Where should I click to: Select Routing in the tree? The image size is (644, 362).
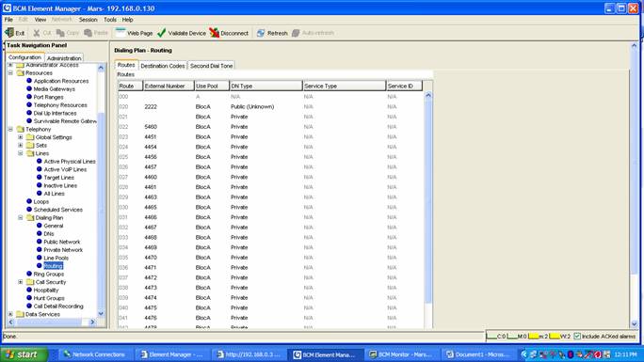54,266
